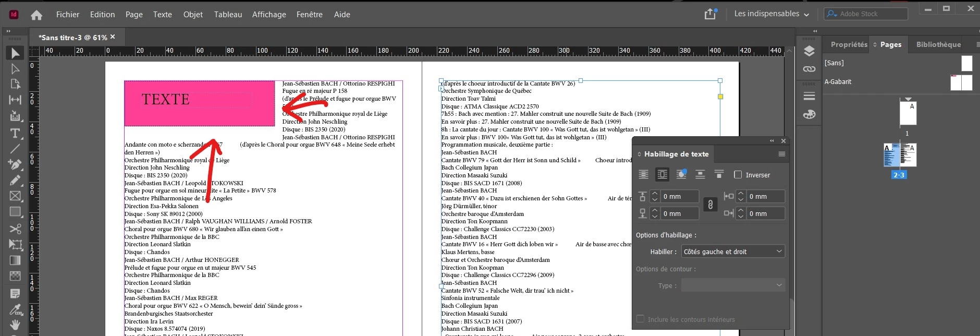This screenshot has height=336, width=980.
Task: Select the Gradient Feather tool
Action: tap(15, 275)
